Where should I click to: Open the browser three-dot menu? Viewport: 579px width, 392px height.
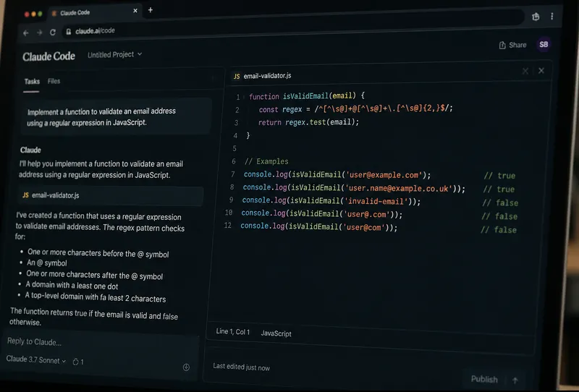(551, 17)
